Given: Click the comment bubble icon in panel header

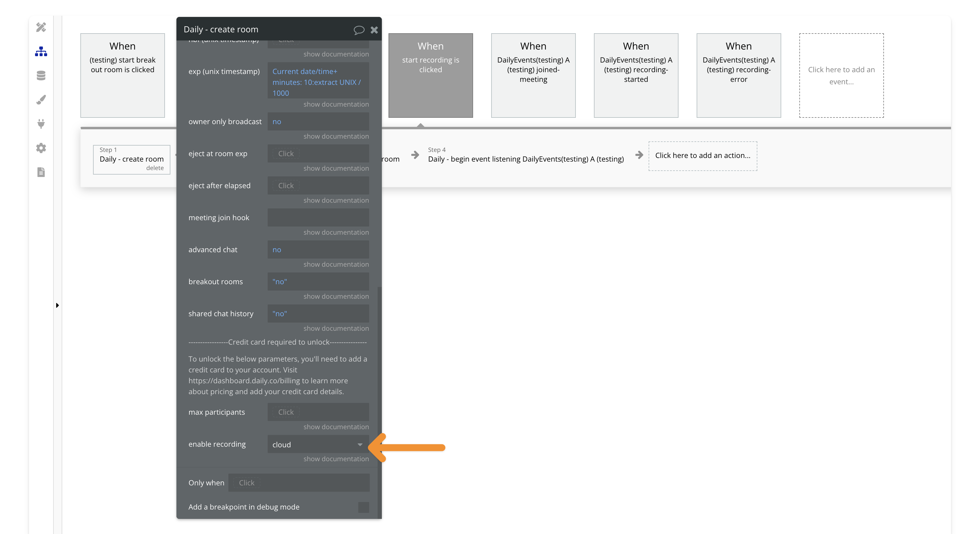Looking at the screenshot, I should (x=359, y=30).
